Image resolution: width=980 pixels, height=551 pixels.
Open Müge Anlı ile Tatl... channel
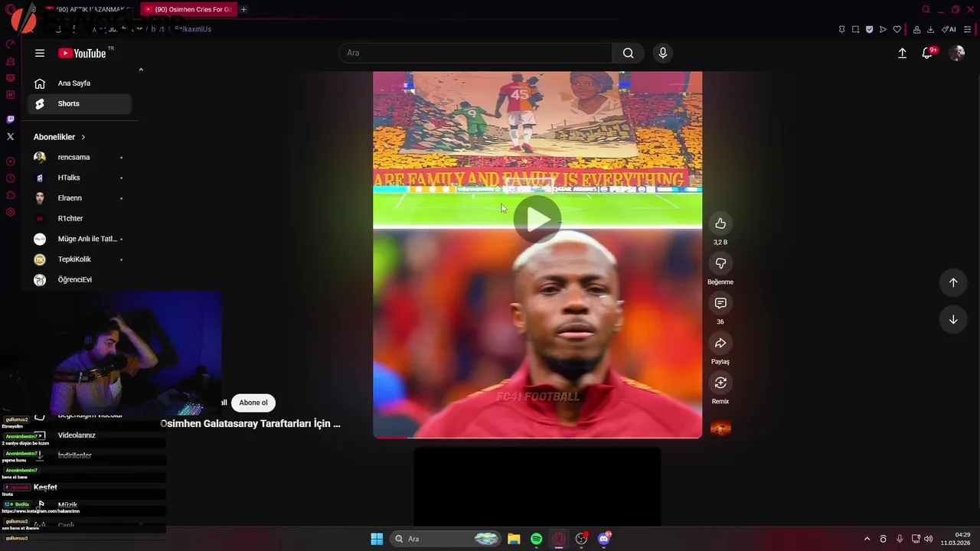coord(80,239)
